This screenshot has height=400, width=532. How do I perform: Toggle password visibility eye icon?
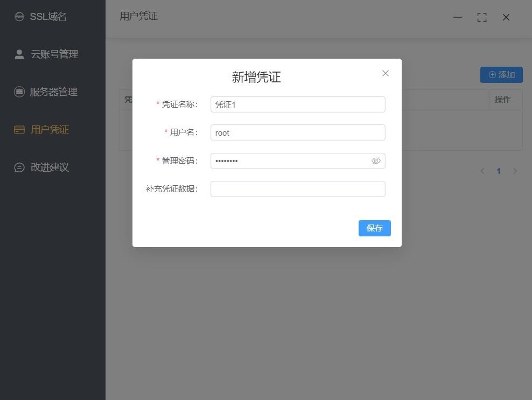(x=376, y=161)
